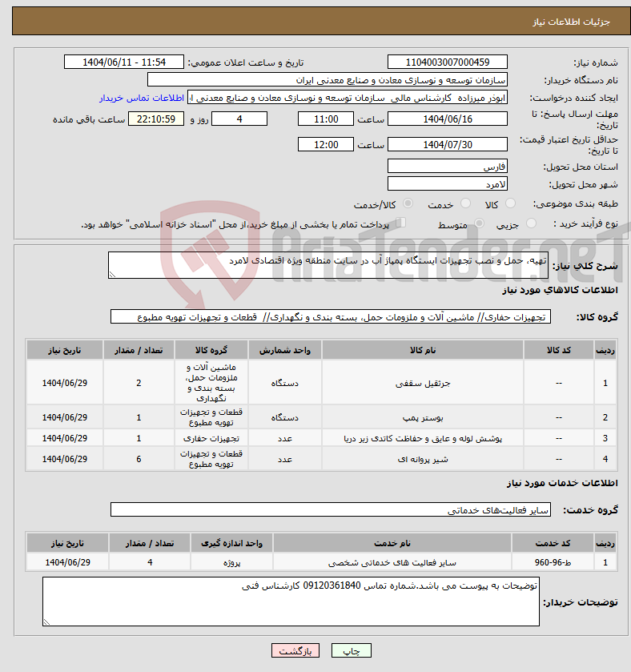This screenshot has width=631, height=672.
Task: Click the کد خدمت column header
Action: click(x=553, y=543)
